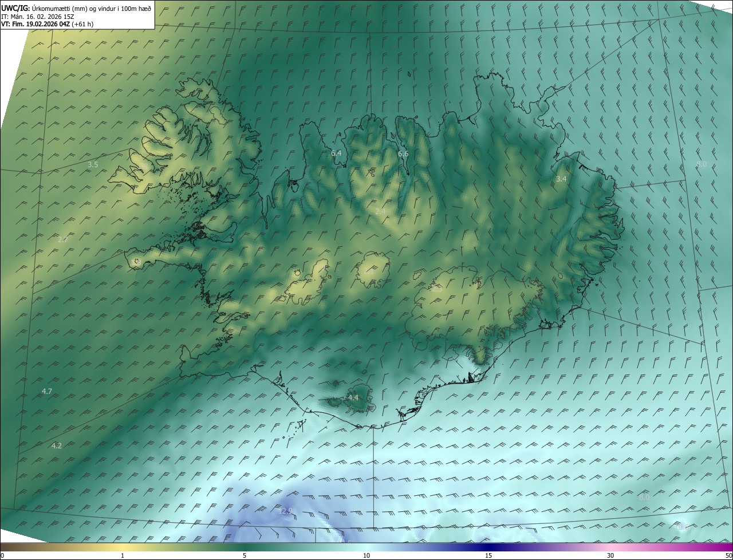Click the '50' tick on the color scale
This screenshot has height=560, width=733.
[728, 556]
